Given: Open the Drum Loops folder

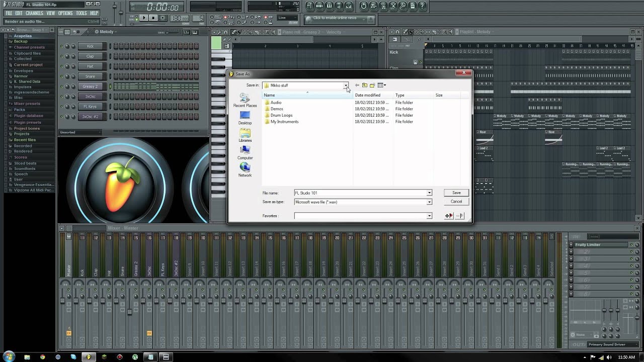Looking at the screenshot, I should (x=281, y=115).
